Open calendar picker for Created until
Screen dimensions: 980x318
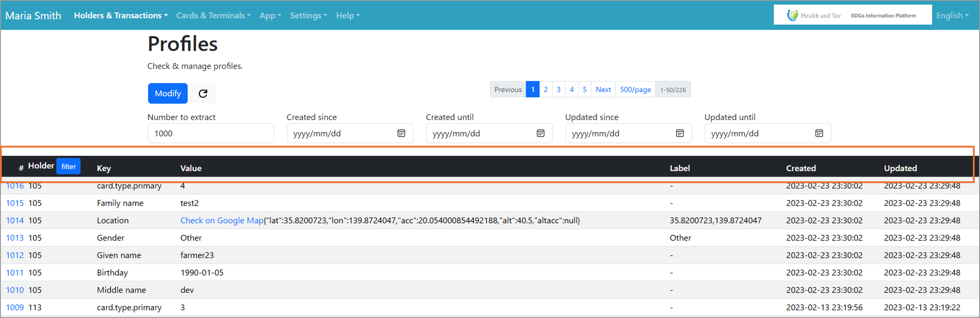[x=540, y=134]
